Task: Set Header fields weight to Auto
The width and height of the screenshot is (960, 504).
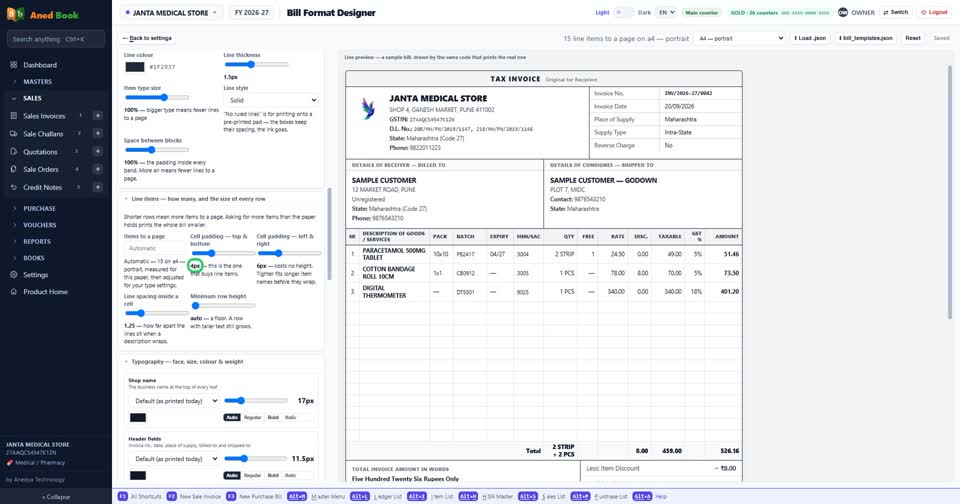Action: point(231,475)
